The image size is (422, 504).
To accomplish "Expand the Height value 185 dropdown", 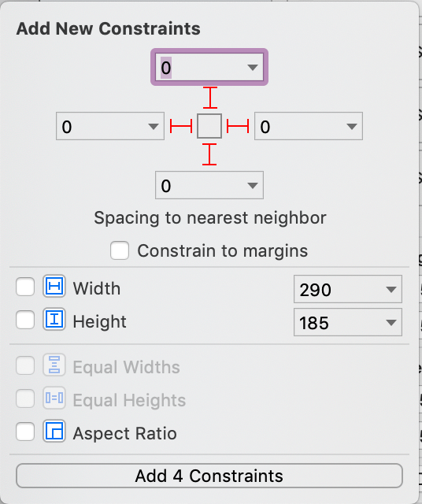I will [x=391, y=322].
